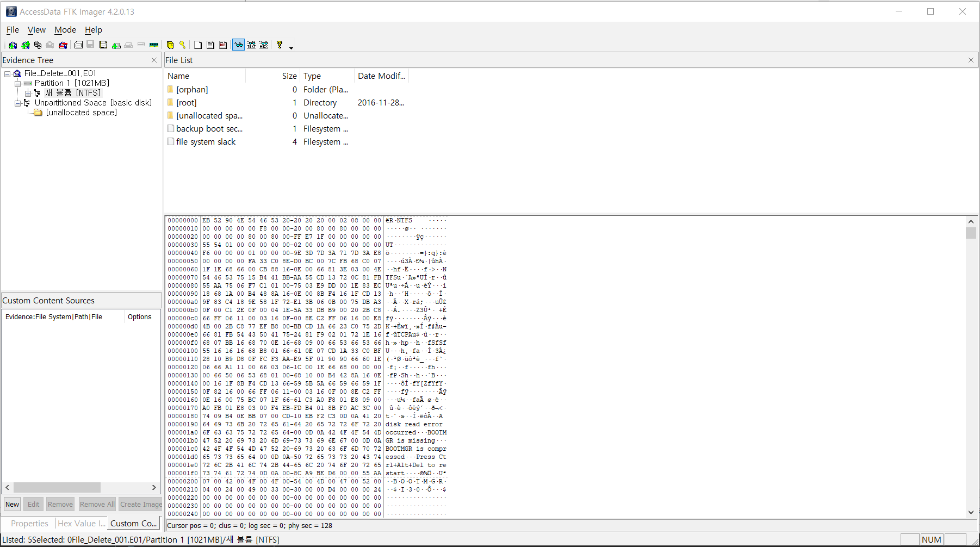The image size is (980, 547).
Task: Click hex viewer scrollbar up arrow
Action: point(971,221)
